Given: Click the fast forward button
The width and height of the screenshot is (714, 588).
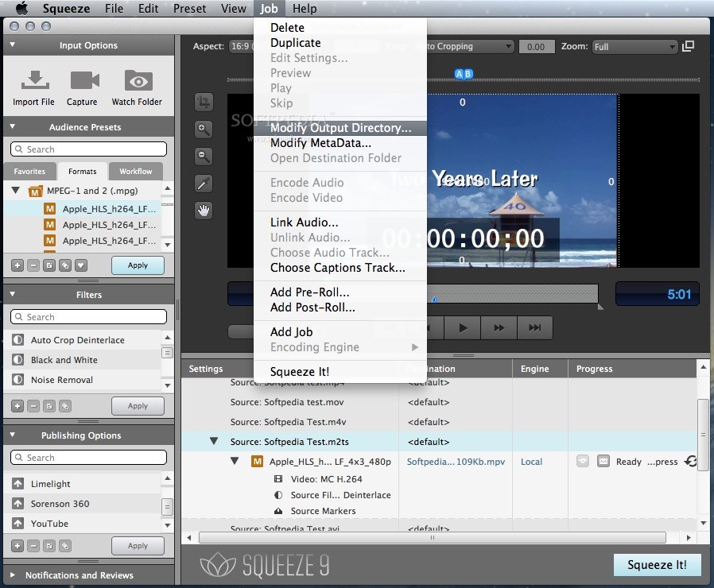Looking at the screenshot, I should 499,327.
